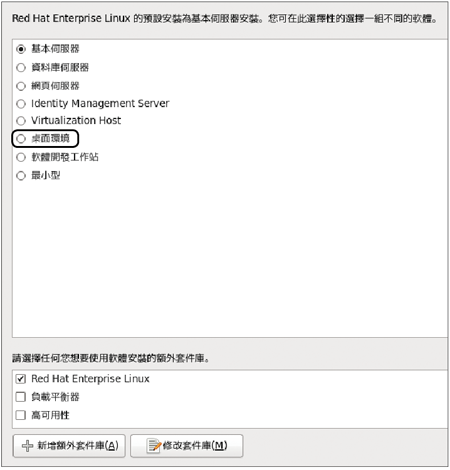Click the Red Hat Enterprise Linux repository label
Viewport: 450px width, 470px height.
pos(90,379)
